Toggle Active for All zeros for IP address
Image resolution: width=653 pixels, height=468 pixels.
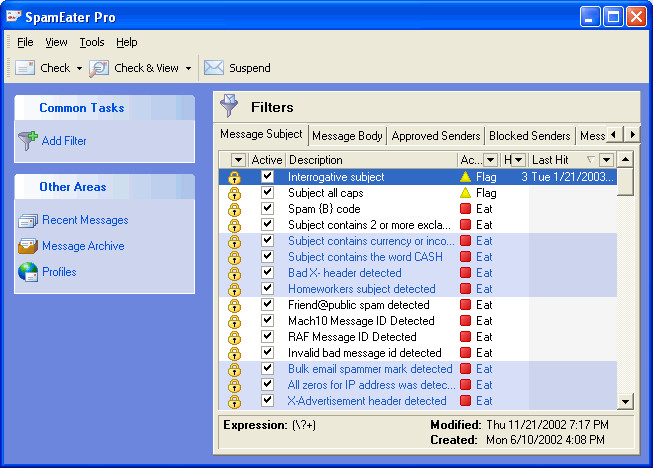click(x=267, y=384)
